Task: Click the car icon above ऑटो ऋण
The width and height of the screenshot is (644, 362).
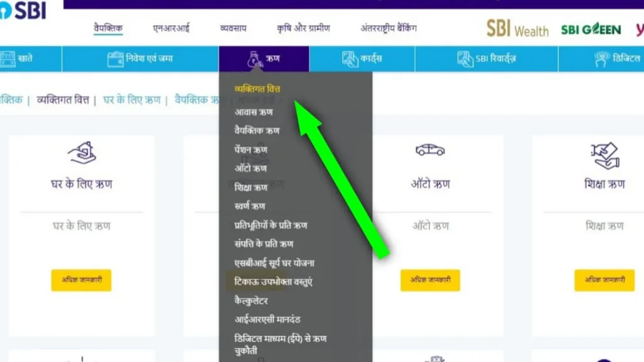Action: [x=430, y=150]
